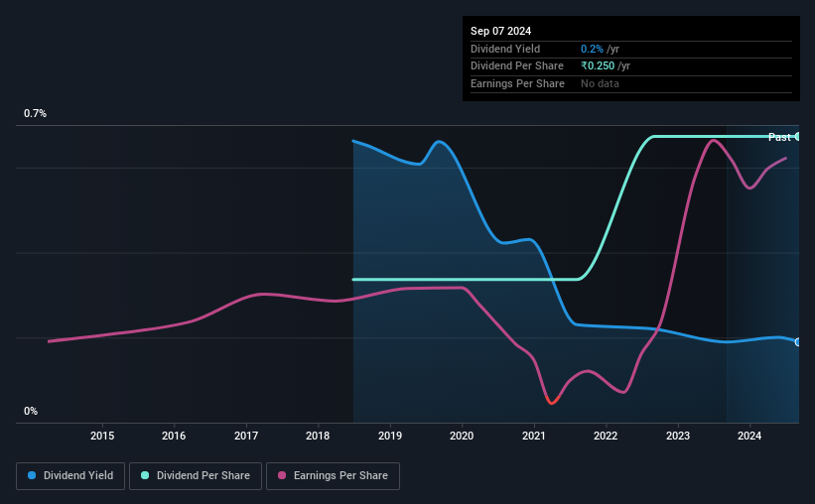
Task: Click the teal Dividend Per Share legend dot
Action: (145, 475)
